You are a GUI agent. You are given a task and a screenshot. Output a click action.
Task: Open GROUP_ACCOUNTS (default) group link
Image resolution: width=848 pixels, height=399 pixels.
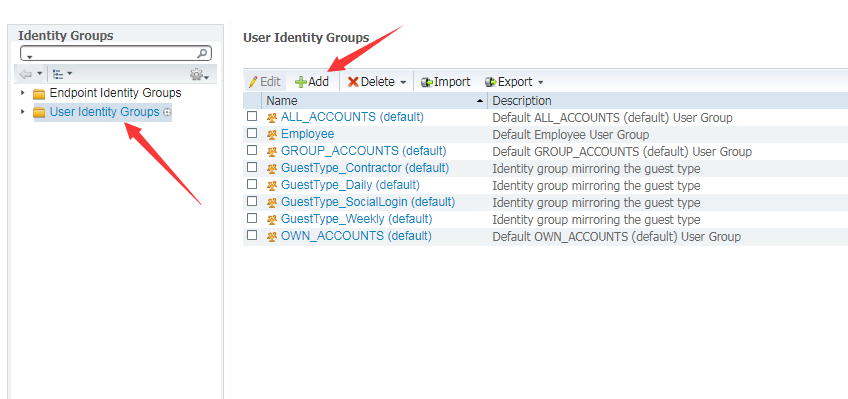coord(363,151)
